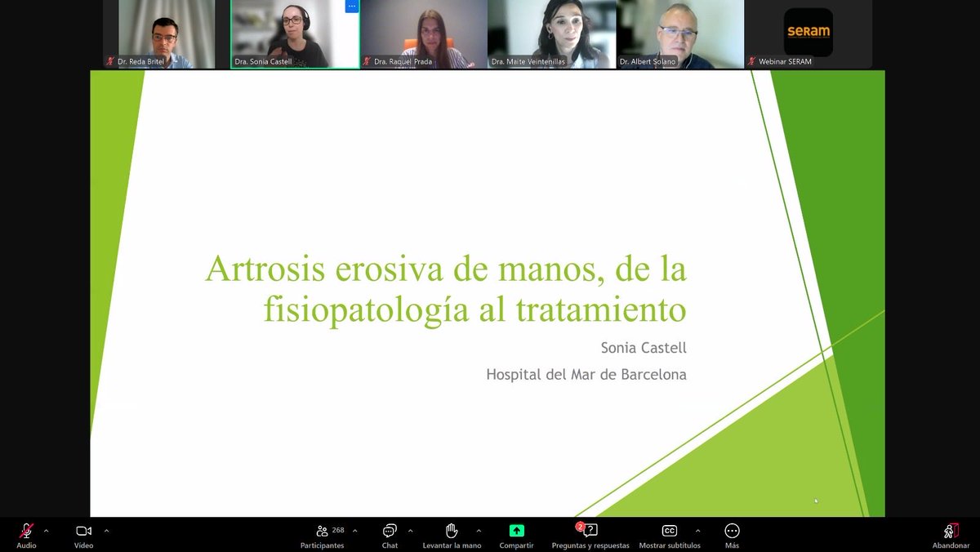Click the muted mic icon by Dra. Raquel Prada
This screenshot has width=980, height=552.
point(367,61)
